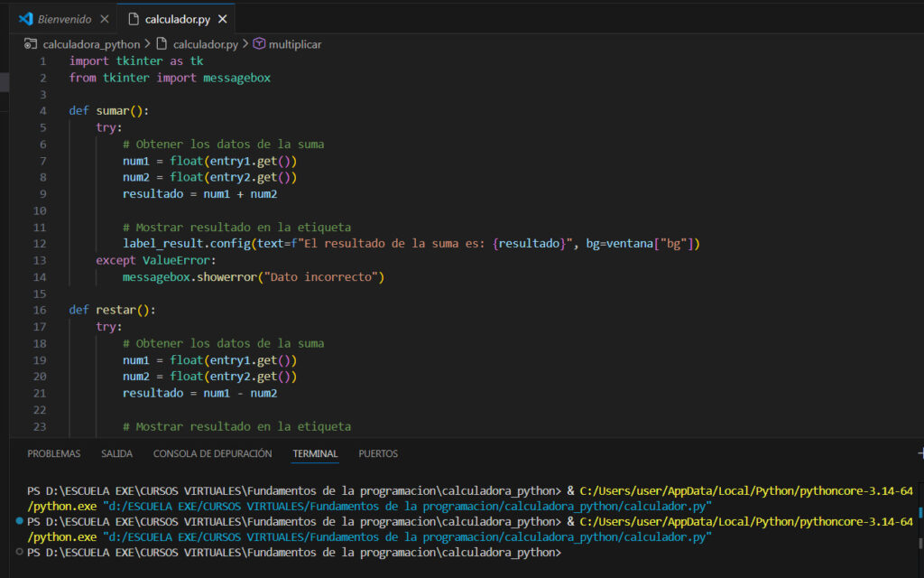The image size is (924, 578).
Task: Click the VS Code logo on Bienvenido tab
Action: (25, 18)
